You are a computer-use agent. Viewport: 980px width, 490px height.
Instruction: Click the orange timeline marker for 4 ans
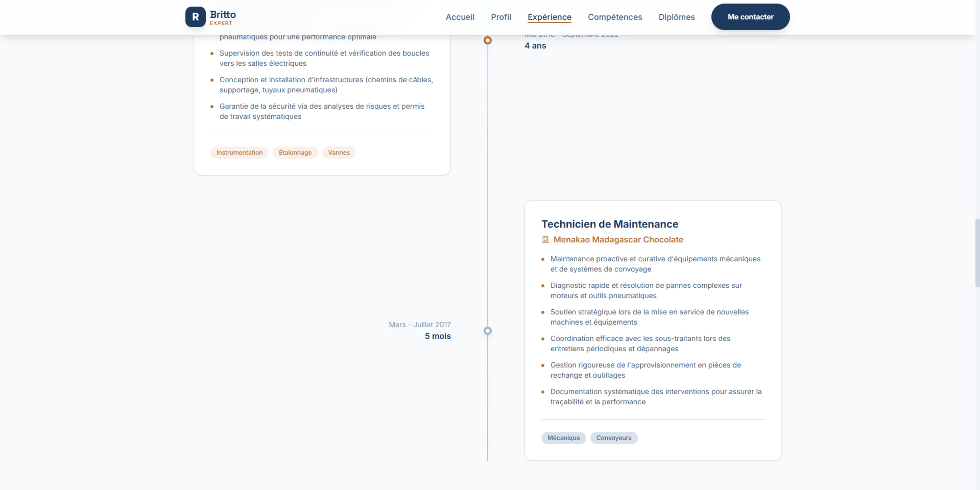(x=487, y=40)
